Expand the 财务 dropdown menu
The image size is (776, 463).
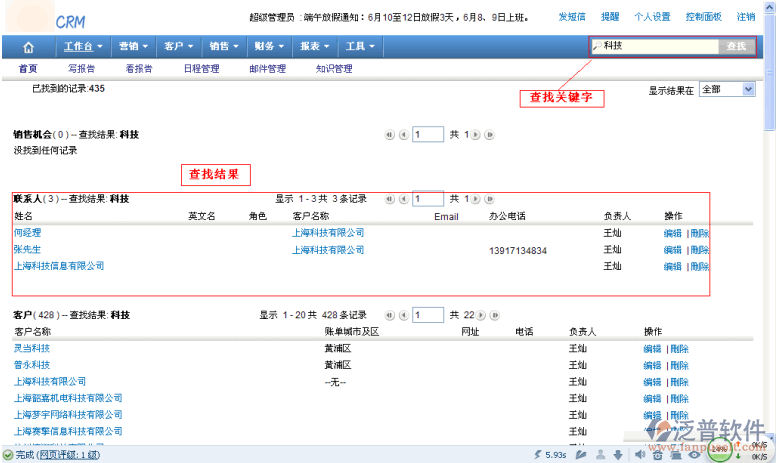(x=267, y=46)
